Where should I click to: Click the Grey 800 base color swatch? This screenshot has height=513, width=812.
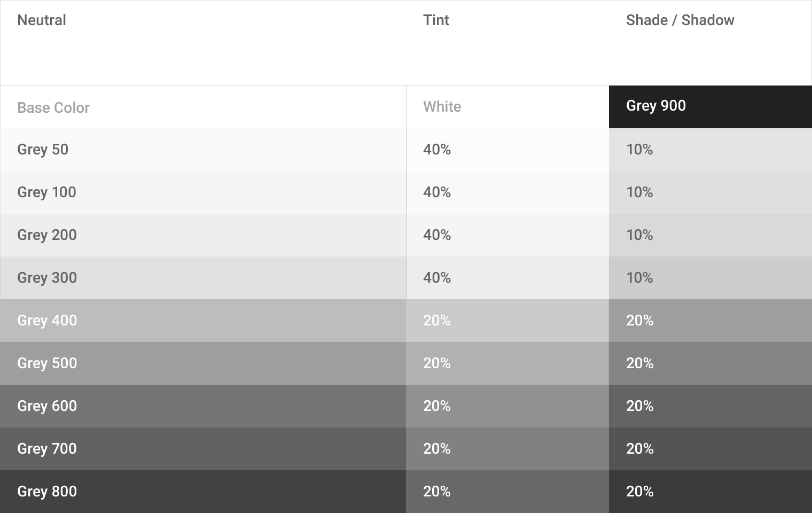pyautogui.click(x=203, y=492)
